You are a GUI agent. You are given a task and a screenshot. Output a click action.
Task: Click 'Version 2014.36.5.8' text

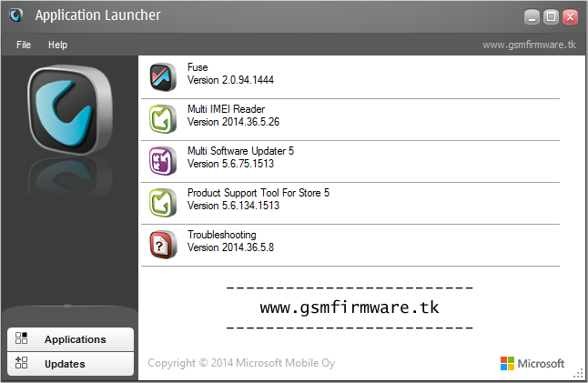click(x=230, y=247)
